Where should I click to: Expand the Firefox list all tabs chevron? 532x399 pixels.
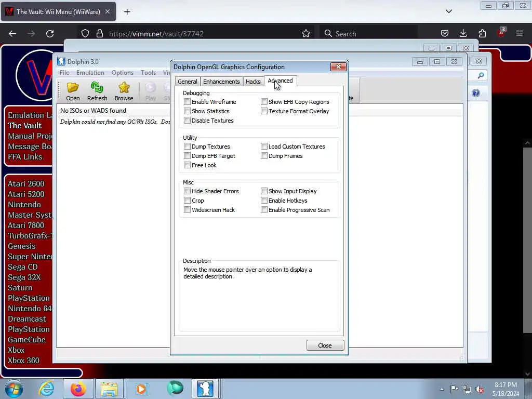tap(448, 11)
